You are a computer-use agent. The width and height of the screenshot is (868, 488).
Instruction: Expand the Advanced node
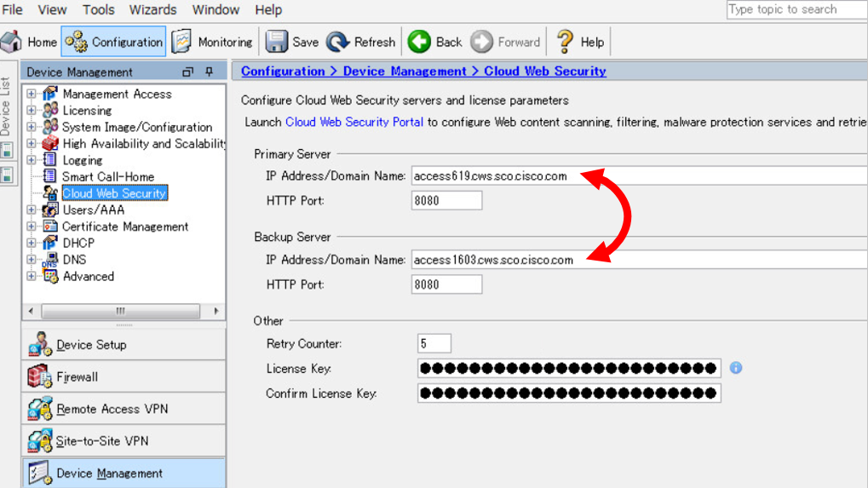pyautogui.click(x=32, y=276)
